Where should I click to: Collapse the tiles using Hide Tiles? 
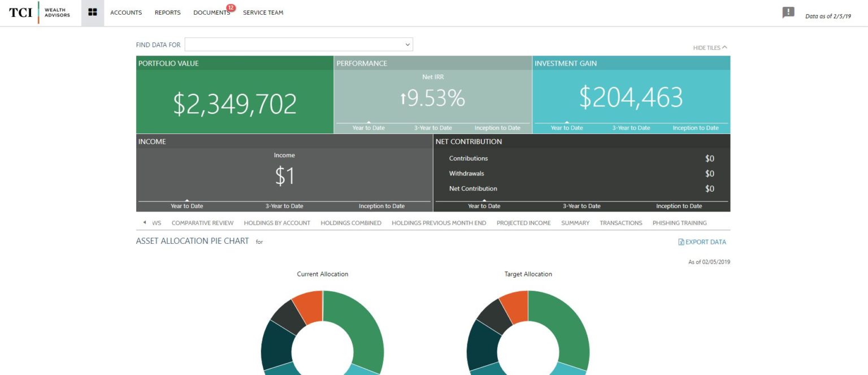point(709,48)
